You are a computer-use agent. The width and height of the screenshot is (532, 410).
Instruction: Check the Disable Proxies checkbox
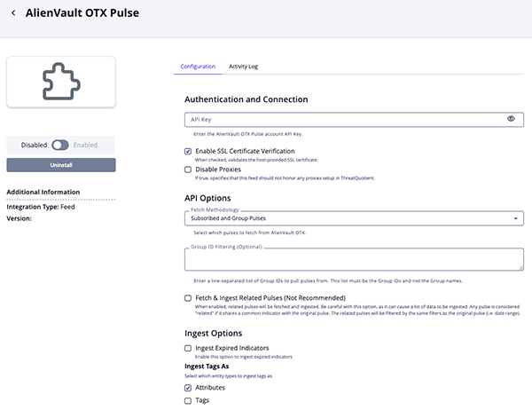[188, 170]
